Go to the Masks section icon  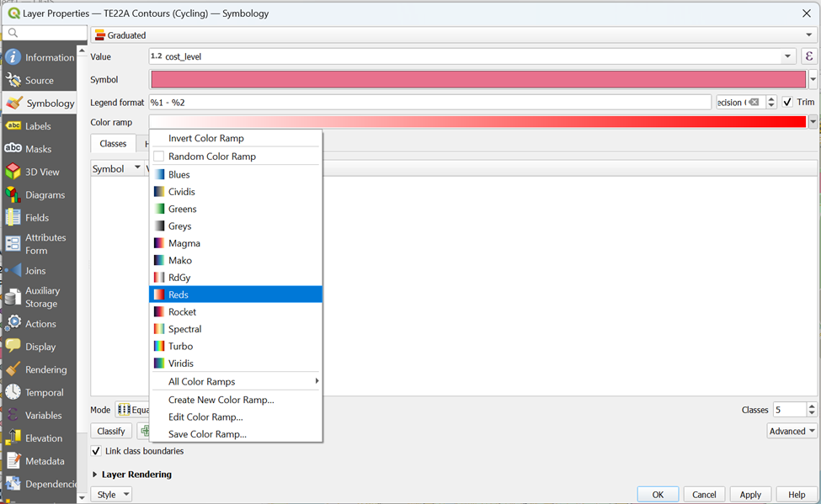point(13,149)
